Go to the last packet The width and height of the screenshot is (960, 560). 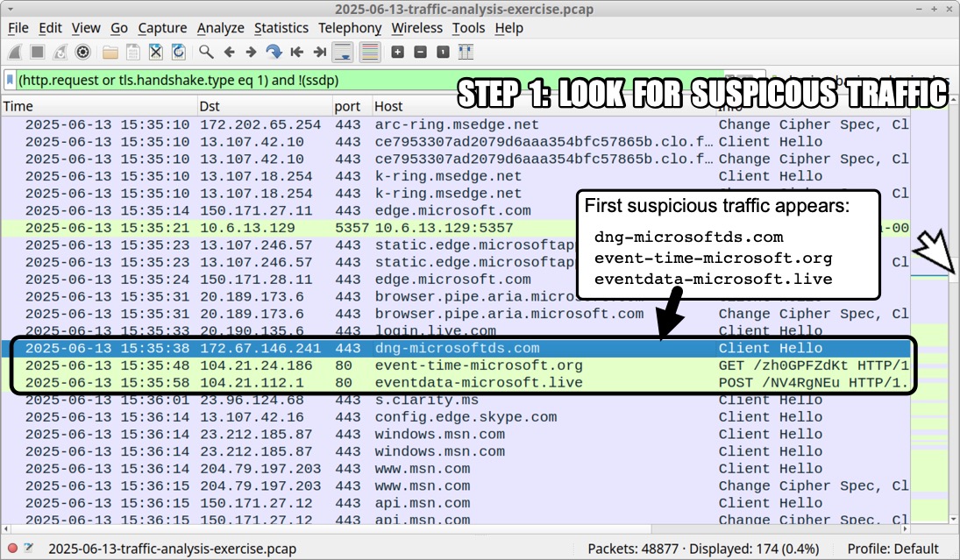pyautogui.click(x=320, y=53)
